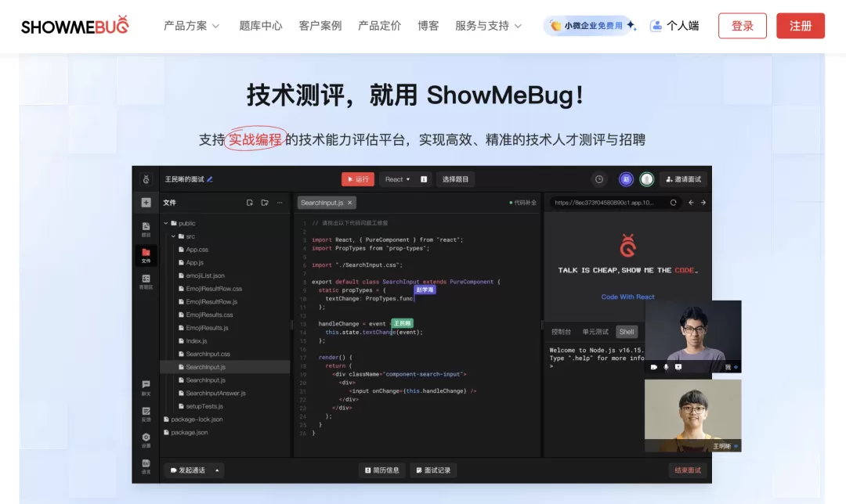Collapse the public folder
The width and height of the screenshot is (846, 504).
165,223
